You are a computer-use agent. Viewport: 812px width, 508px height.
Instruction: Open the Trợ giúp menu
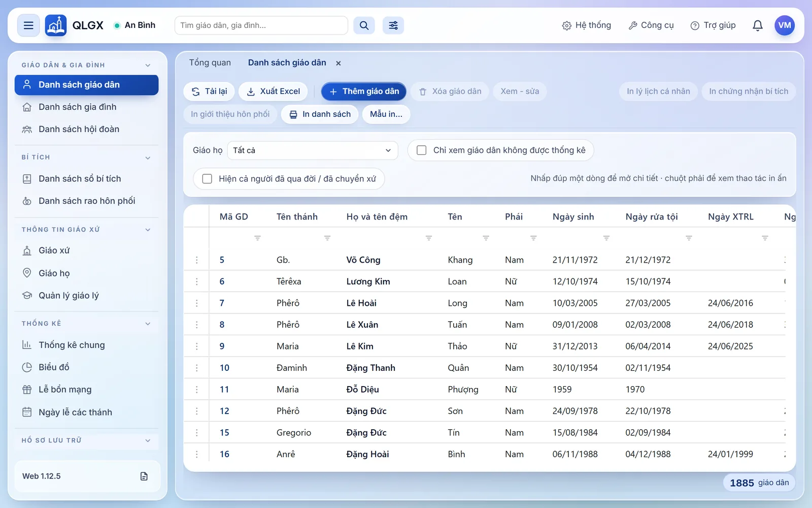pos(713,25)
